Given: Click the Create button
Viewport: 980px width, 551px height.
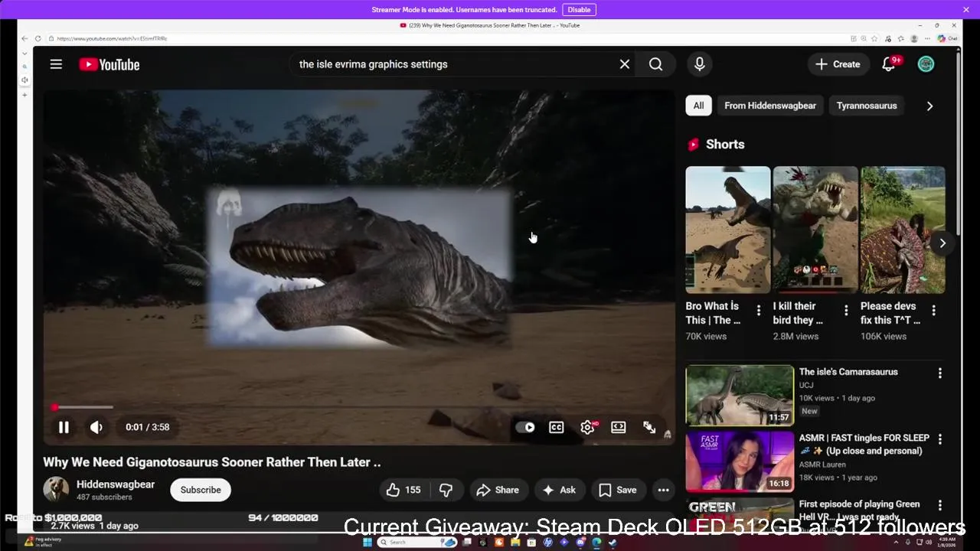Looking at the screenshot, I should tap(838, 64).
